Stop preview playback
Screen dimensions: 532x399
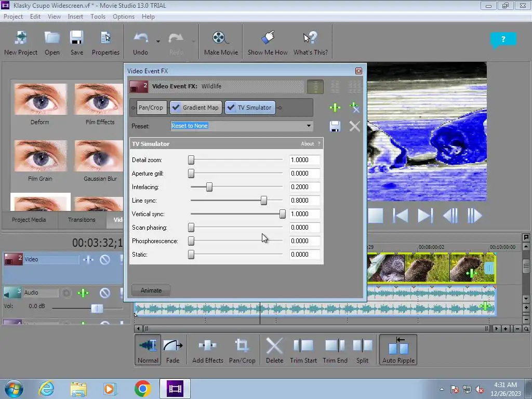point(376,216)
